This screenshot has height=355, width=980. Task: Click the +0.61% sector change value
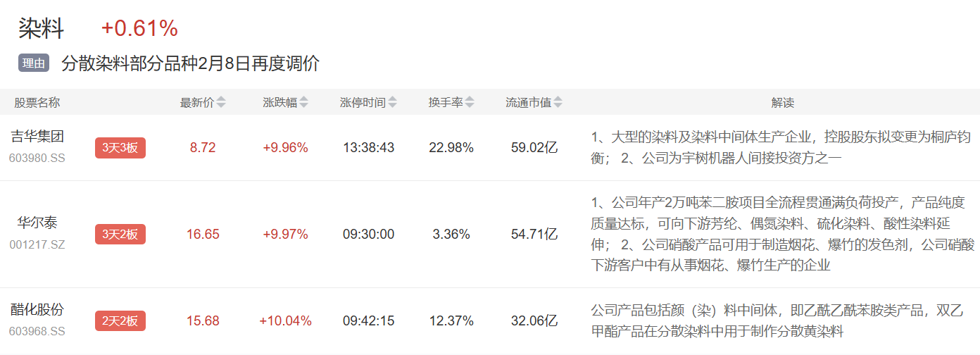[x=139, y=29]
